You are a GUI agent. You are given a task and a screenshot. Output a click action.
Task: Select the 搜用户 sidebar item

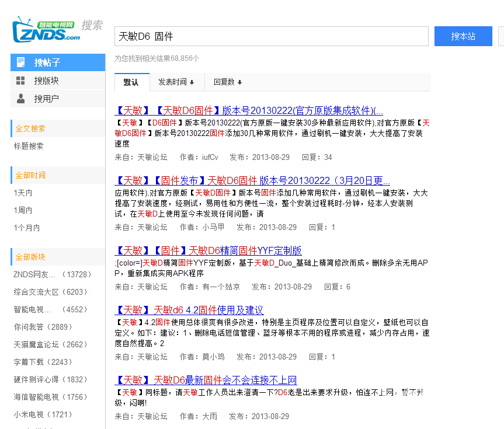click(x=58, y=99)
